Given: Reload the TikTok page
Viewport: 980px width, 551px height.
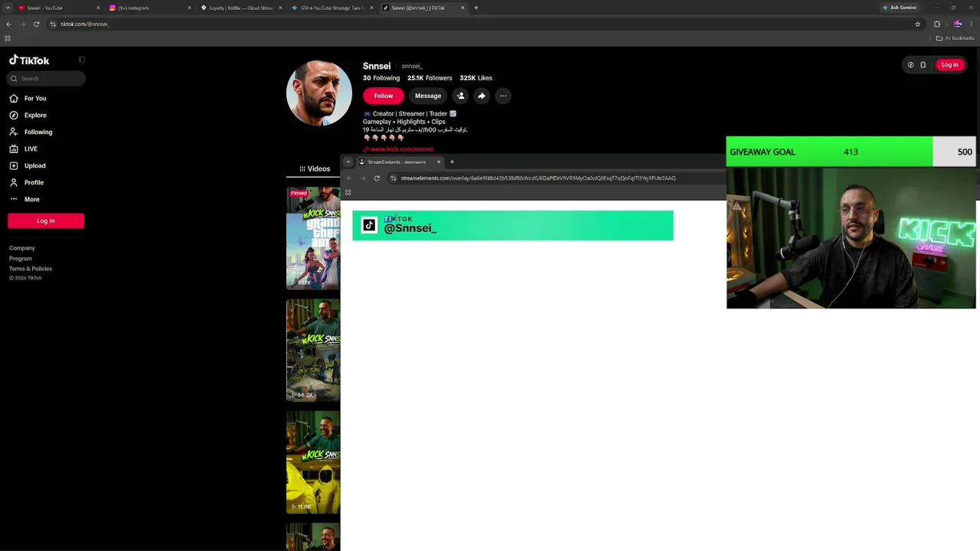Looking at the screenshot, I should point(36,24).
